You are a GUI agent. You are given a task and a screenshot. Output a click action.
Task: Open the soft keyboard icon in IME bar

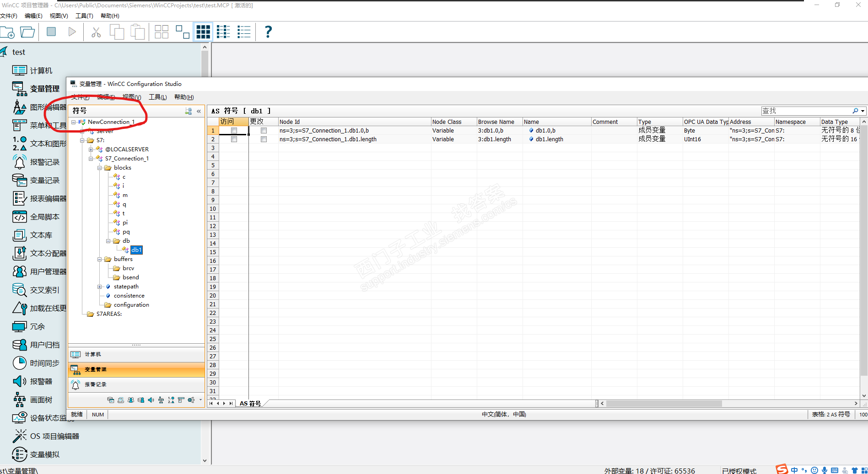[x=835, y=470]
